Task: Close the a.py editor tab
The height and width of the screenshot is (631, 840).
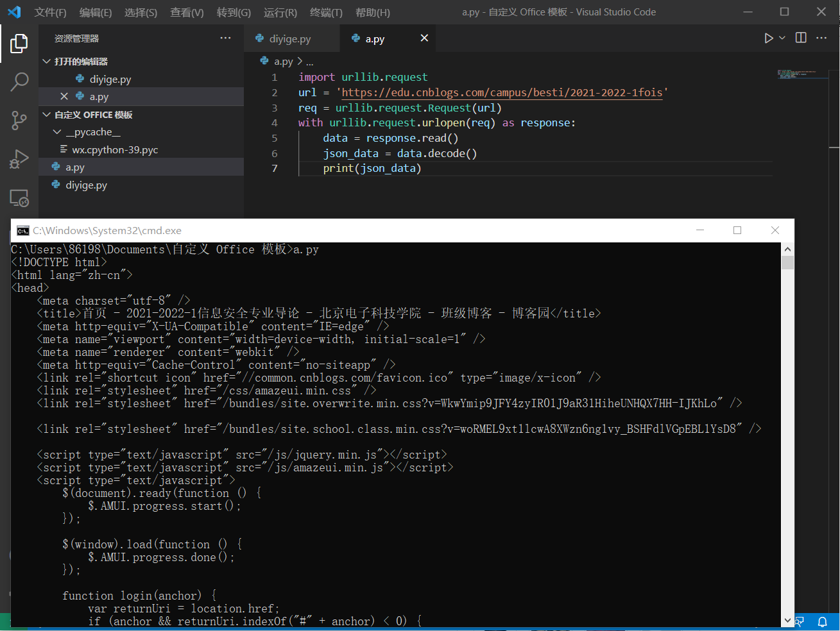Action: click(424, 38)
